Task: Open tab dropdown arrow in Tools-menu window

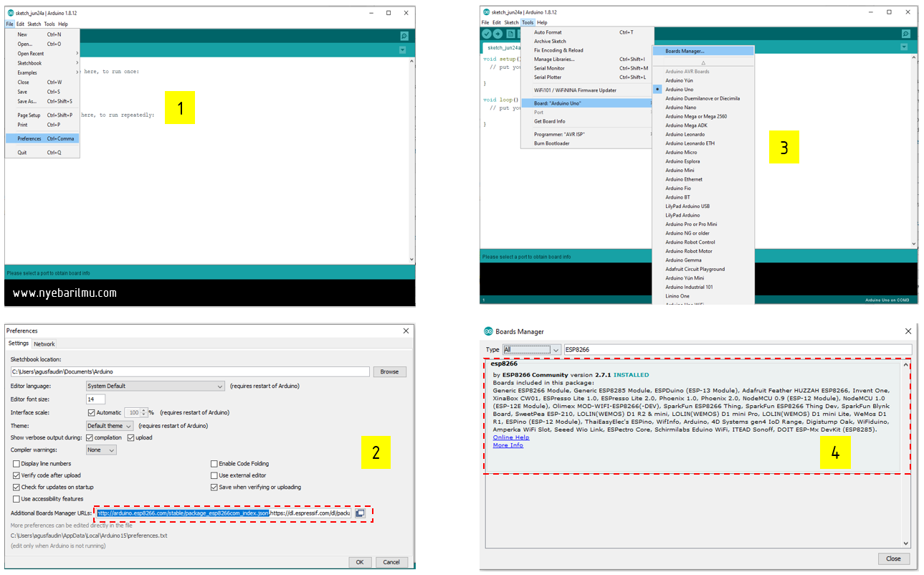Action: coord(904,46)
